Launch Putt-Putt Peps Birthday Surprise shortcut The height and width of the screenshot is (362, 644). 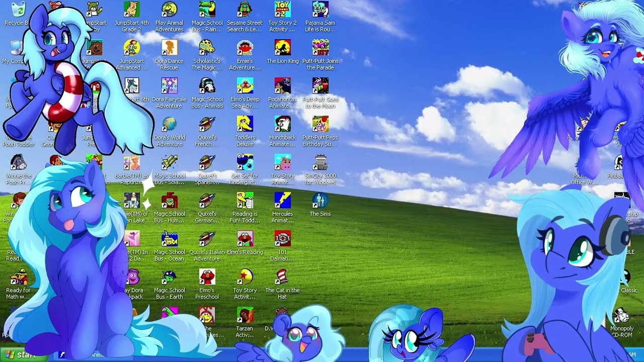pos(320,131)
